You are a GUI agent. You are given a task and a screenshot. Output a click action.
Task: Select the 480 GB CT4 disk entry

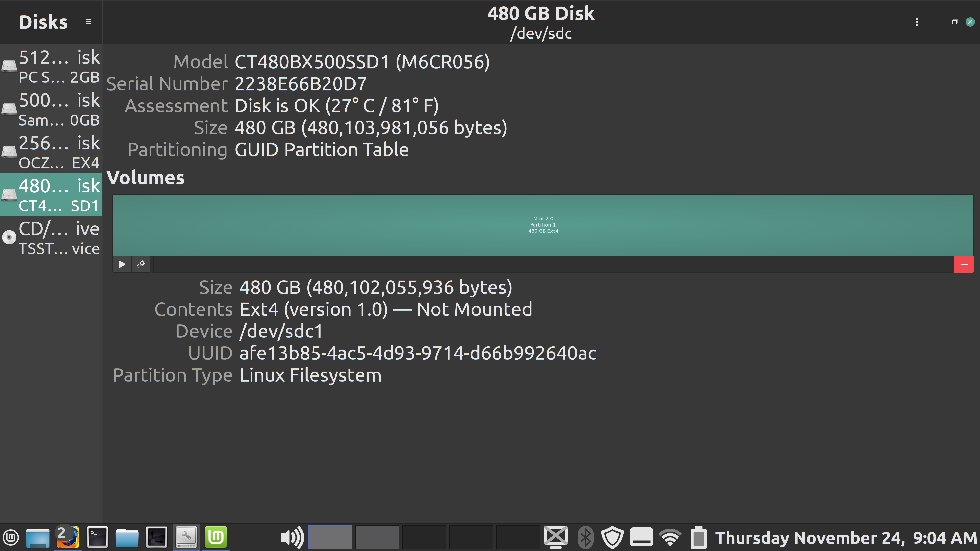click(x=51, y=195)
